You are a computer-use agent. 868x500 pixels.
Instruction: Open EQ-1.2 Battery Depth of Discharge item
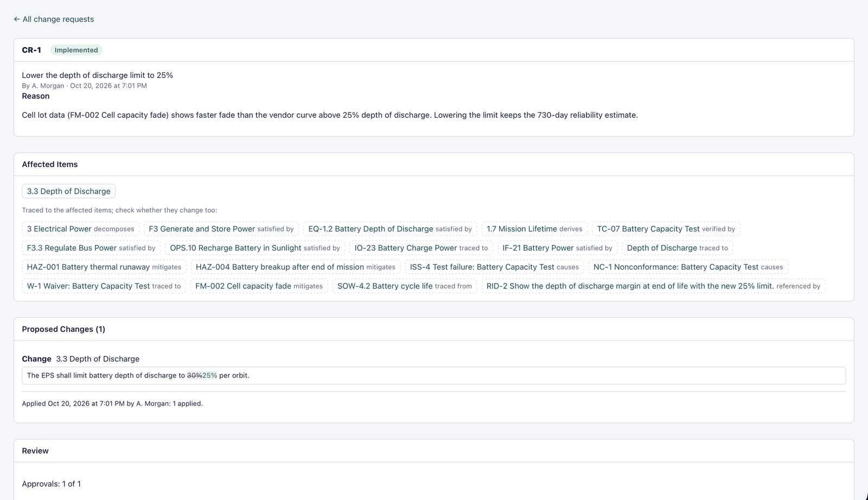[x=390, y=229]
